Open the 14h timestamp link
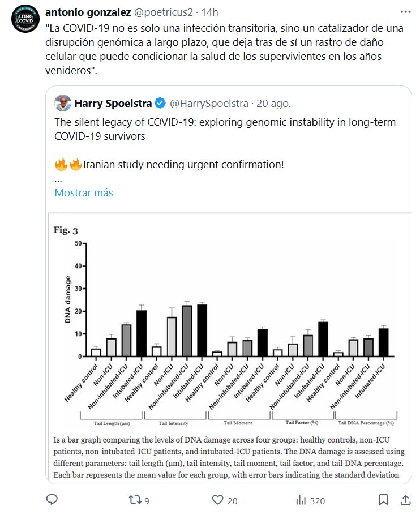This screenshot has height=515, width=420. tap(212, 12)
